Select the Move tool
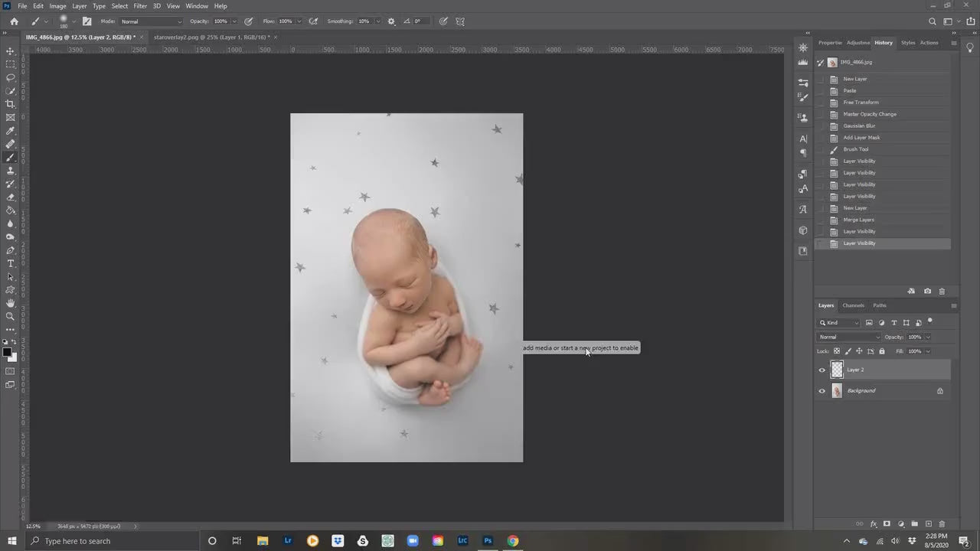Viewport: 980px width, 551px height. tap(11, 51)
